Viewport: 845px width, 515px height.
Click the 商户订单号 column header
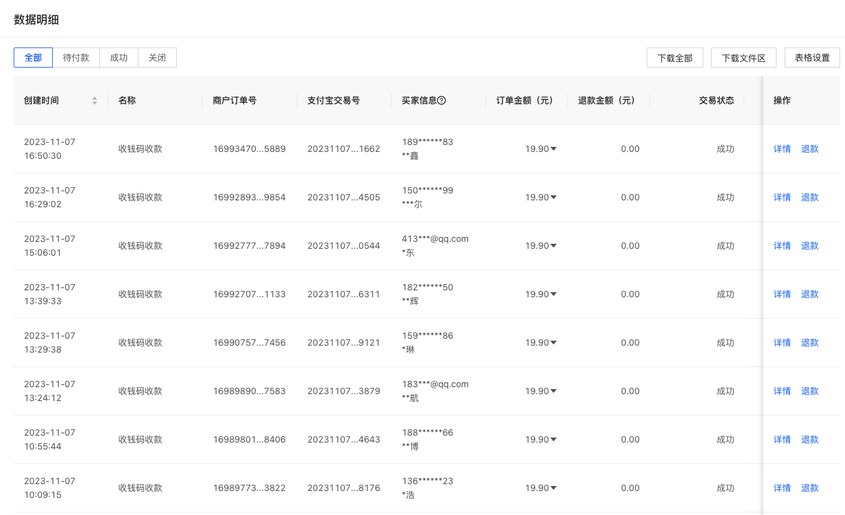tap(234, 100)
